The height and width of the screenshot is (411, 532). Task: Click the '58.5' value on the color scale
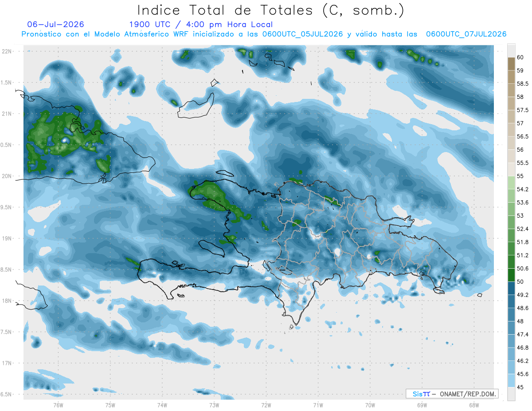tap(523, 83)
